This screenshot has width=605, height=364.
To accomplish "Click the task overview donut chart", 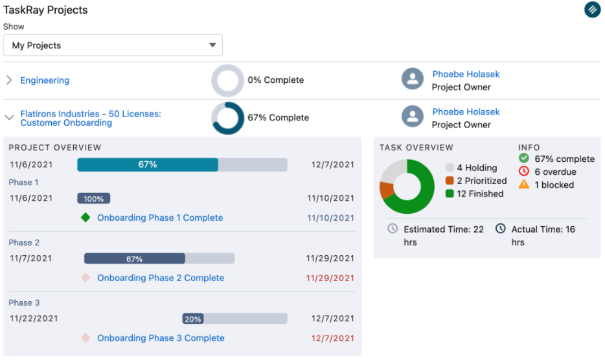I will [x=407, y=187].
